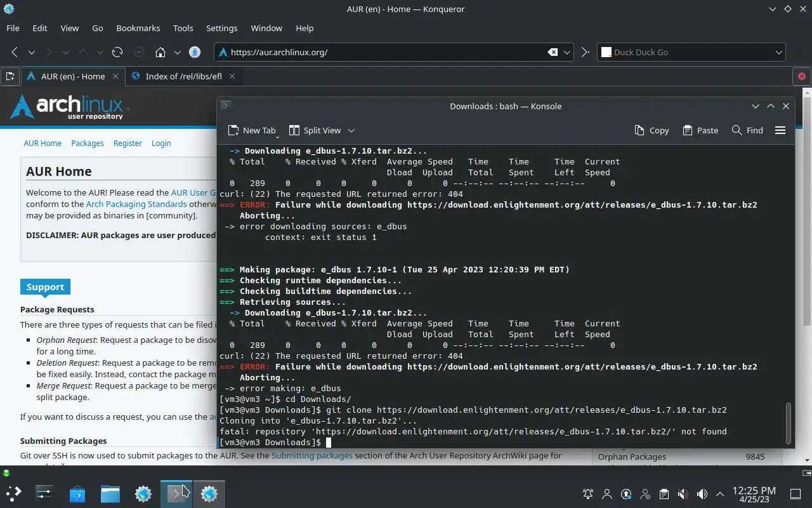Click red close-tab button at tab bar end
The width and height of the screenshot is (812, 508).
pyautogui.click(x=801, y=76)
